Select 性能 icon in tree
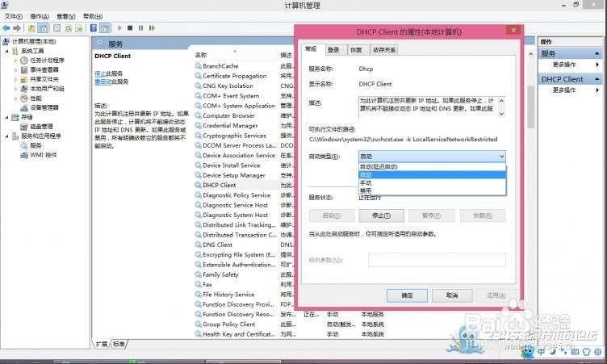607x364 pixels. [x=24, y=98]
